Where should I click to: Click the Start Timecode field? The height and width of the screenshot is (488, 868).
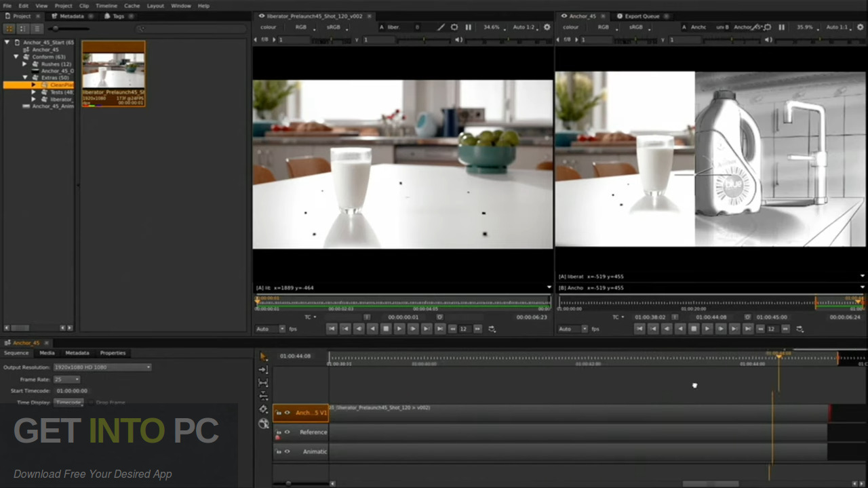(71, 391)
